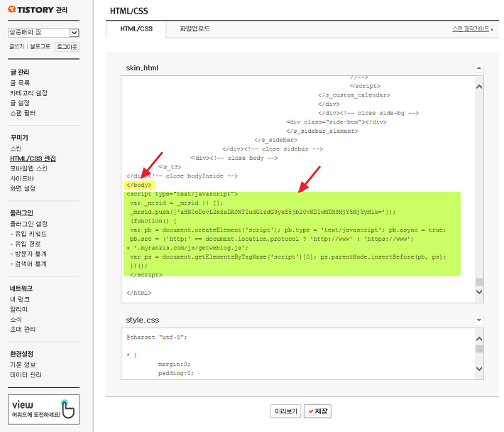Screen dimensions: 504x432
Task: Click the style.css scrollbar thumb
Action: coord(479,349)
